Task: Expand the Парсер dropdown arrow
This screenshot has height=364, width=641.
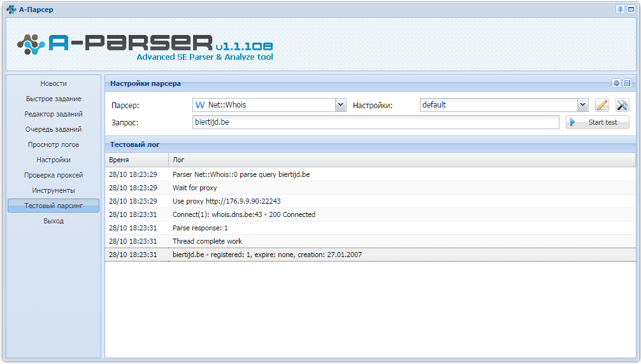Action: coord(340,105)
